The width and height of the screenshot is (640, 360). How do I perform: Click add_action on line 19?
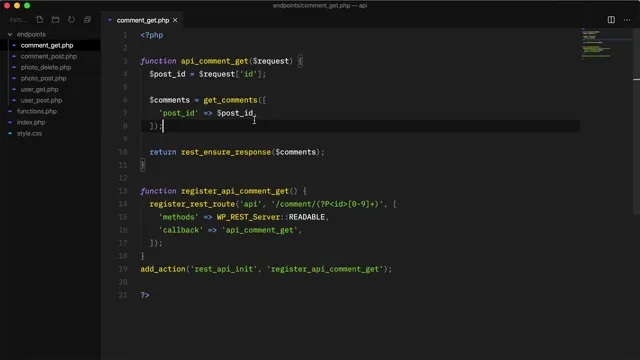pos(163,269)
